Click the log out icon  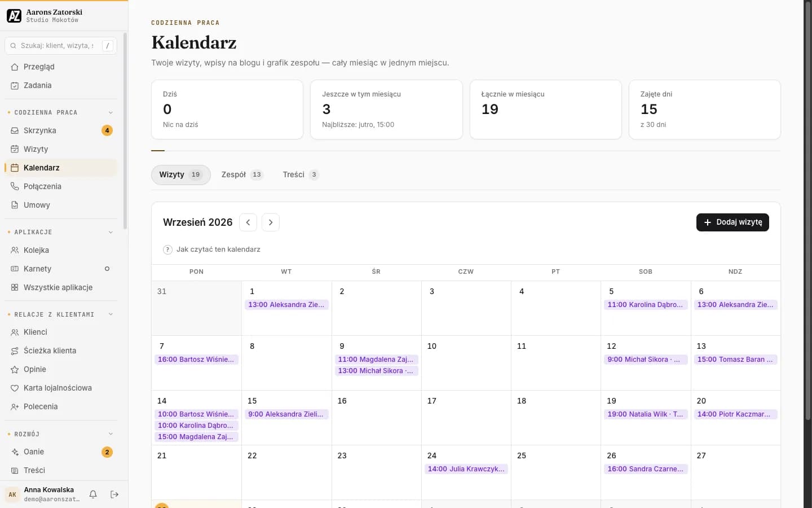(x=114, y=494)
